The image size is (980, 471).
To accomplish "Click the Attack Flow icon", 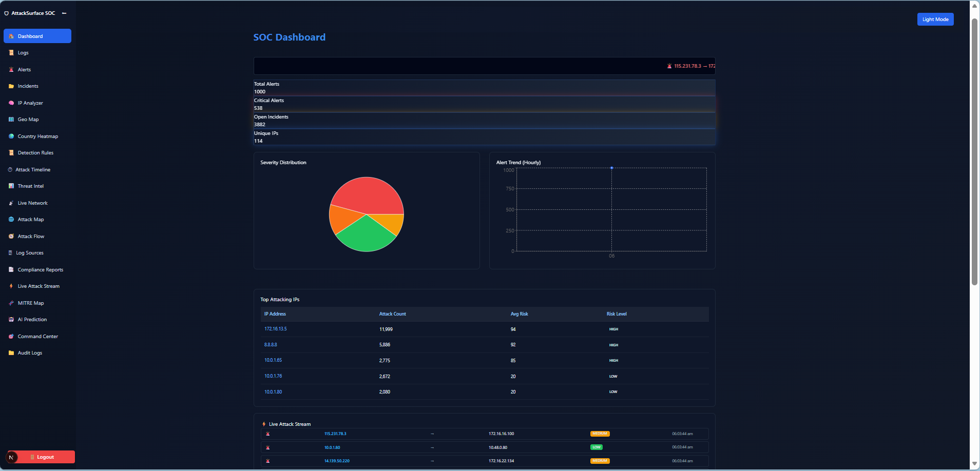I will [11, 237].
